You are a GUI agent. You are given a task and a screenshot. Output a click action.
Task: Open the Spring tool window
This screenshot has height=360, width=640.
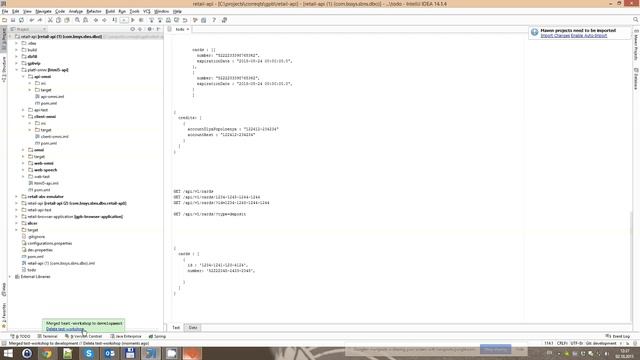click(x=157, y=336)
